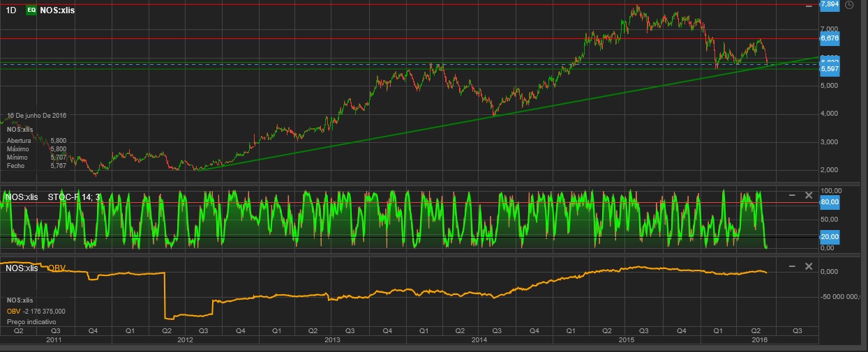Click the 2014 year label on the time axis
This screenshot has height=352, width=868.
tap(479, 339)
